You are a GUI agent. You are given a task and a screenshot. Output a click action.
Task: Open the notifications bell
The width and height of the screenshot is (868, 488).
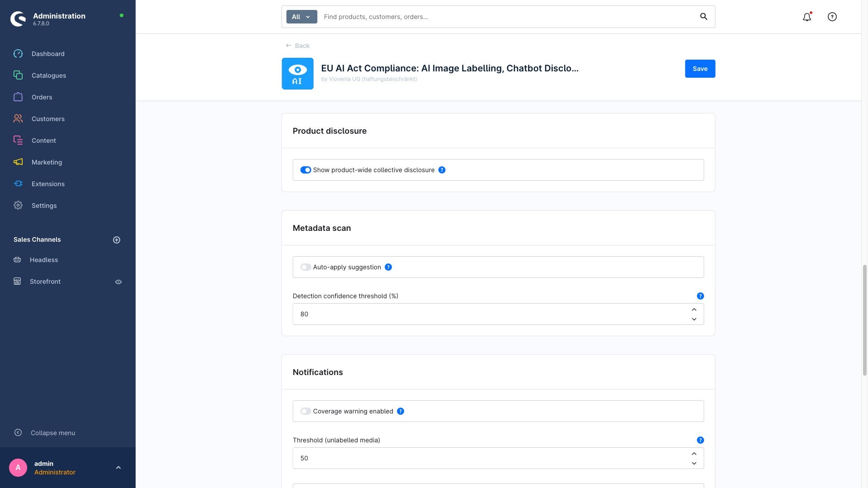click(807, 17)
